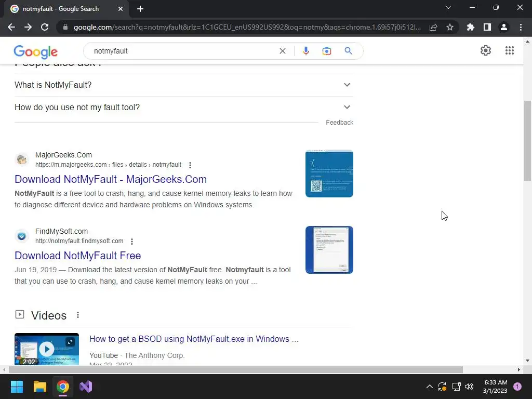Open the taskbar clock and date
Image resolution: width=532 pixels, height=399 pixels.
495,387
